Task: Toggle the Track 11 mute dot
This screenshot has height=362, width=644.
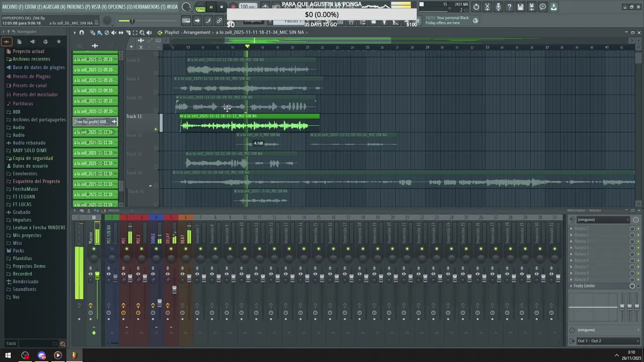Action: 155,129
